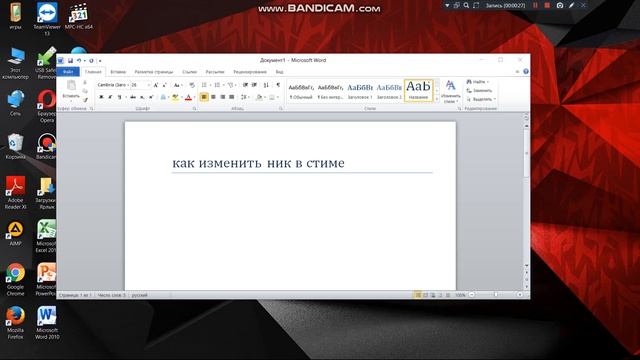This screenshot has height=360, width=640.
Task: Open Word Help question mark icon
Action: click(x=526, y=71)
